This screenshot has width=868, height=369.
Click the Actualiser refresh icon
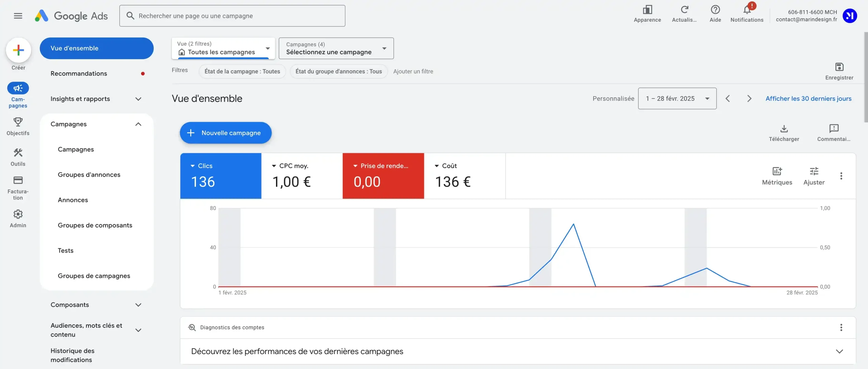(684, 9)
